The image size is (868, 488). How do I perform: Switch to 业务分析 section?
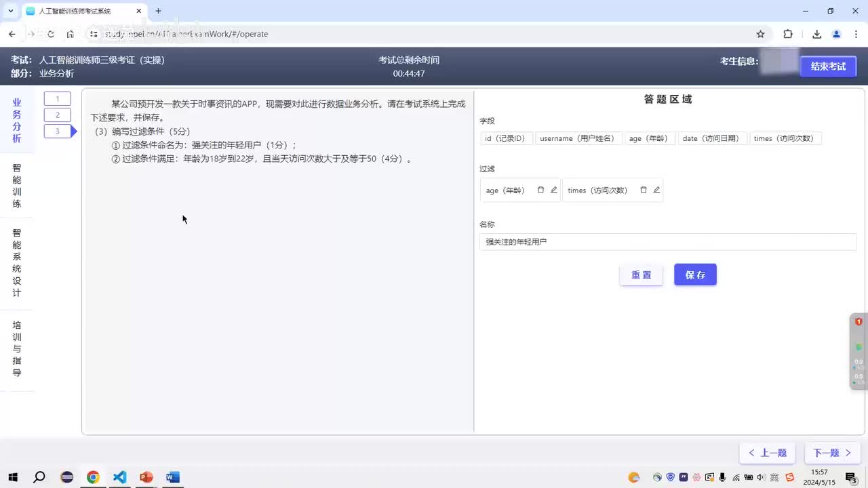tap(17, 121)
